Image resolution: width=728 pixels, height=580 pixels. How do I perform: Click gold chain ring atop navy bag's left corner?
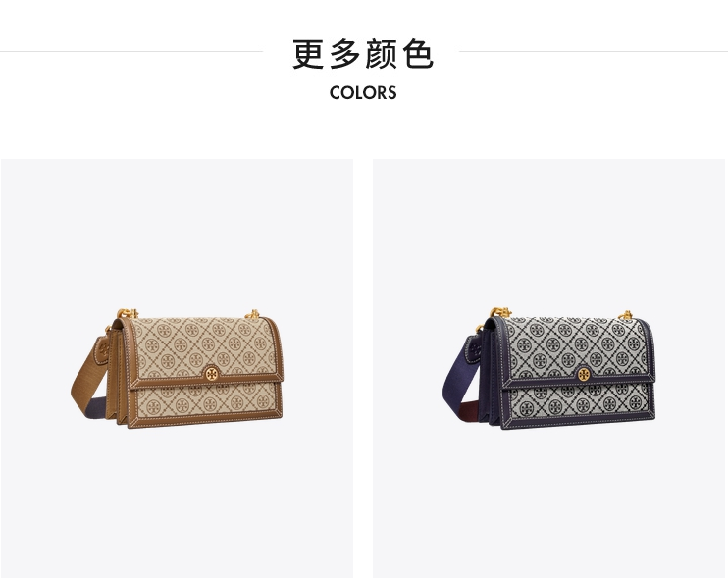click(500, 312)
